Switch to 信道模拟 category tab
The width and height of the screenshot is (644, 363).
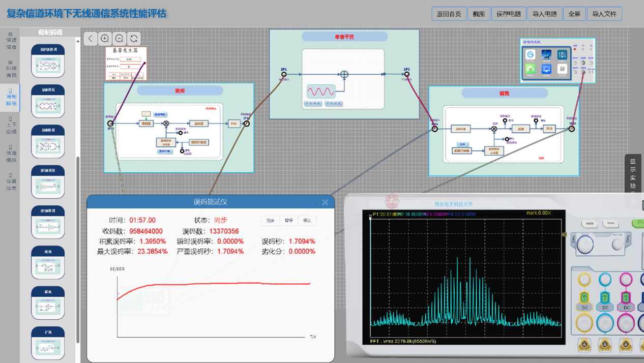(x=11, y=154)
